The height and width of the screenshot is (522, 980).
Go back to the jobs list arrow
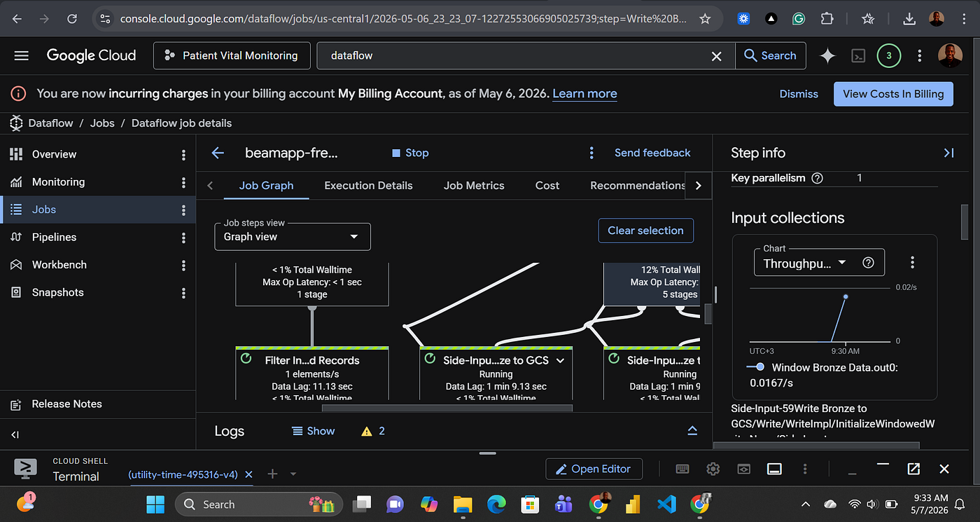218,153
